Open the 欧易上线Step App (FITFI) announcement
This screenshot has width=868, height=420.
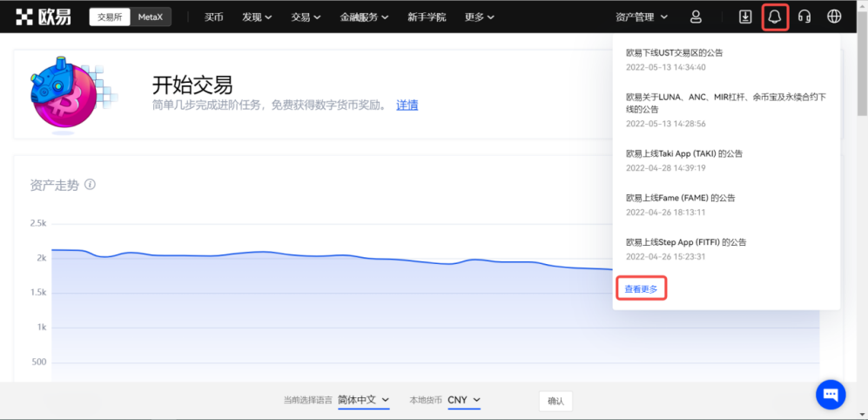pyautogui.click(x=686, y=242)
